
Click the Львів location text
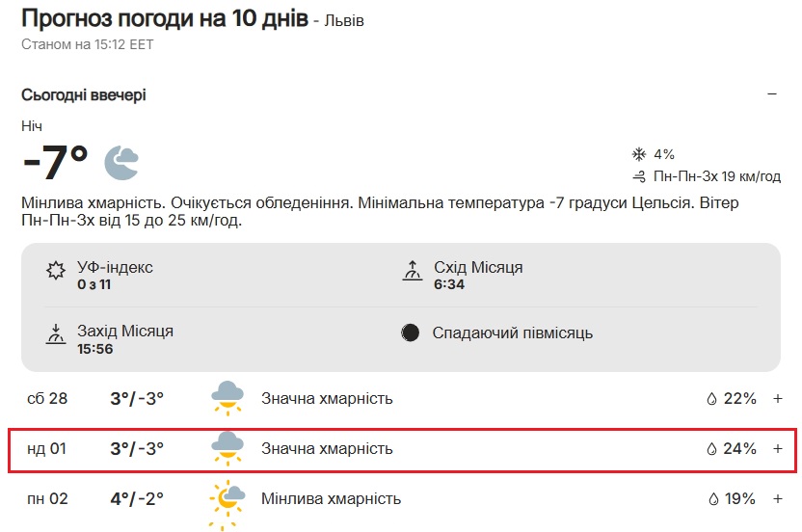[345, 20]
